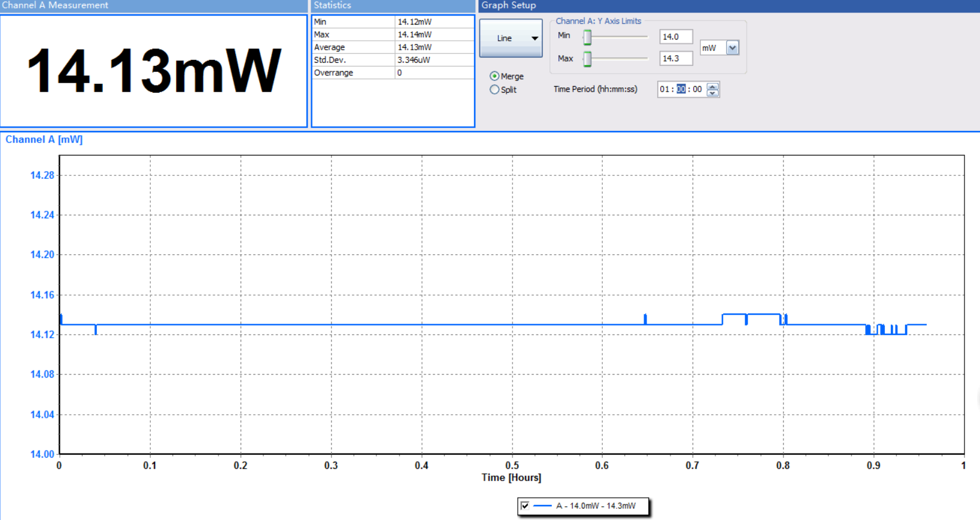Click the Y axis Min slider handle
Viewport: 980px width, 520px height.
[588, 37]
